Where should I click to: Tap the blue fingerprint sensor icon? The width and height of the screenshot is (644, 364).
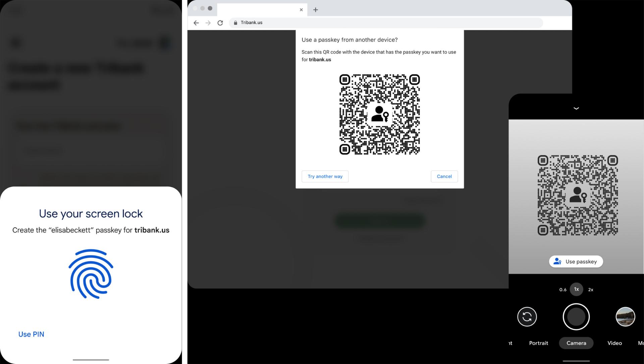(91, 274)
